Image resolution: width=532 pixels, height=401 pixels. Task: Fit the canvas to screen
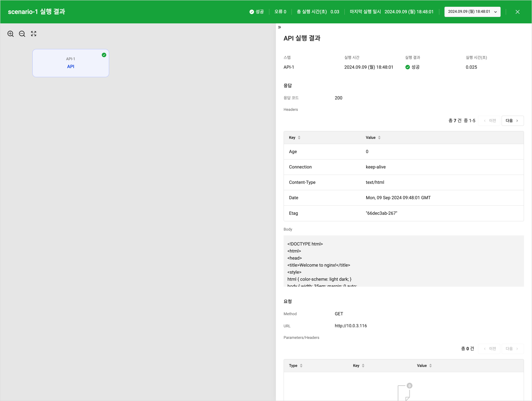(34, 34)
